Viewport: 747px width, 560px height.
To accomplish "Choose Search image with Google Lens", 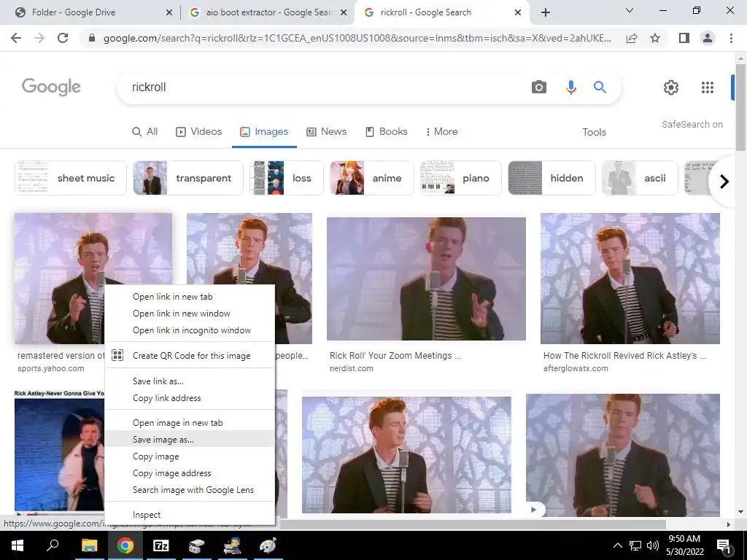I will [190, 489].
